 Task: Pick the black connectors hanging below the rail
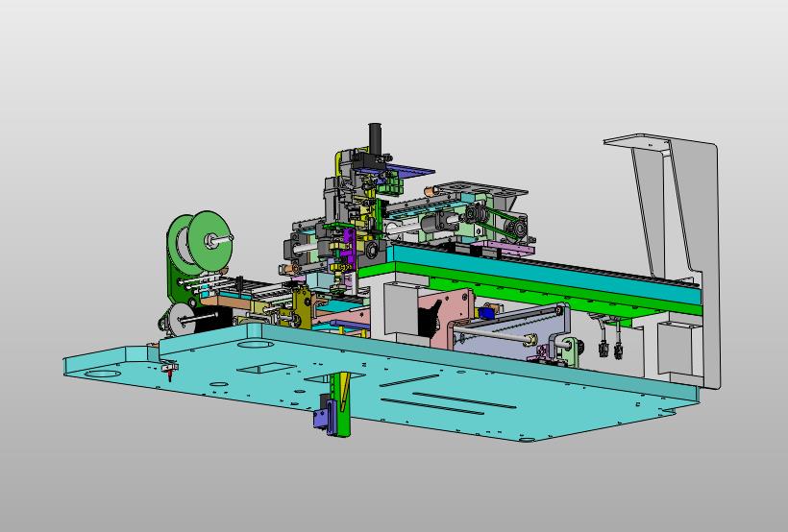click(x=609, y=349)
